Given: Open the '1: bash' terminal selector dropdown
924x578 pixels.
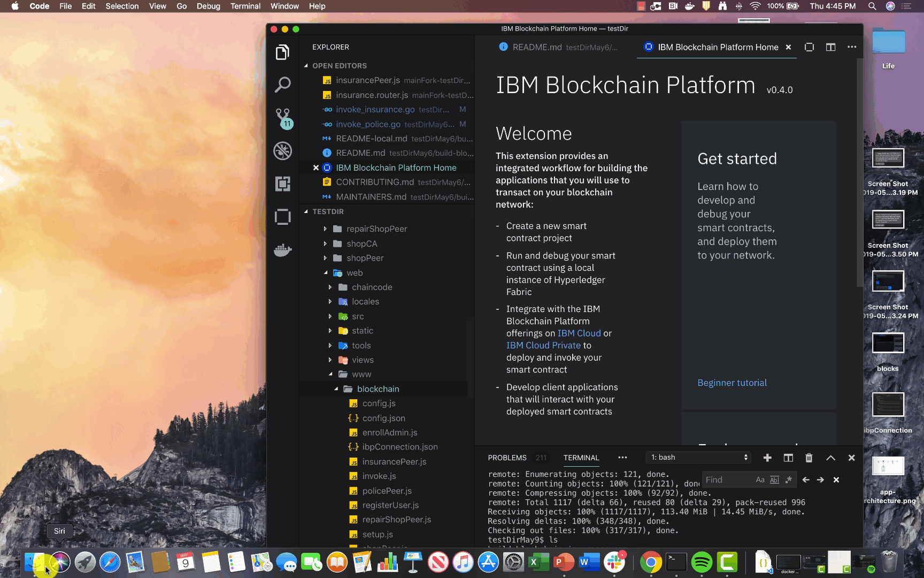Looking at the screenshot, I should pos(699,458).
